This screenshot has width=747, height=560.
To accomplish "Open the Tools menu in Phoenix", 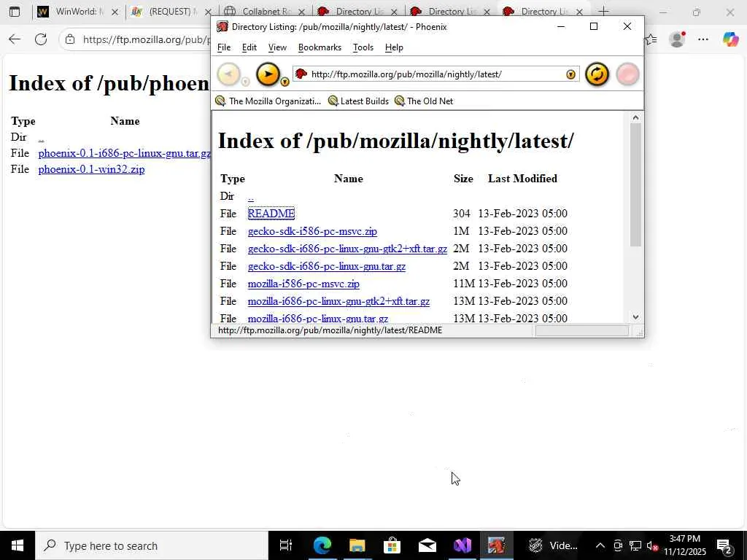I will (363, 47).
